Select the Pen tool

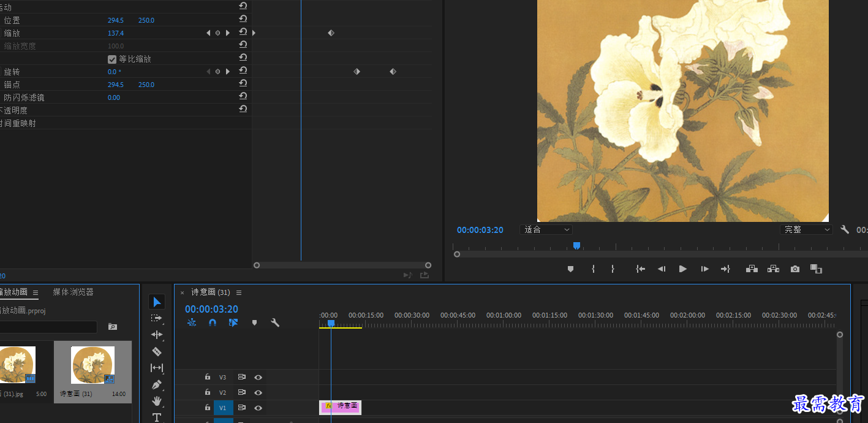click(x=157, y=384)
